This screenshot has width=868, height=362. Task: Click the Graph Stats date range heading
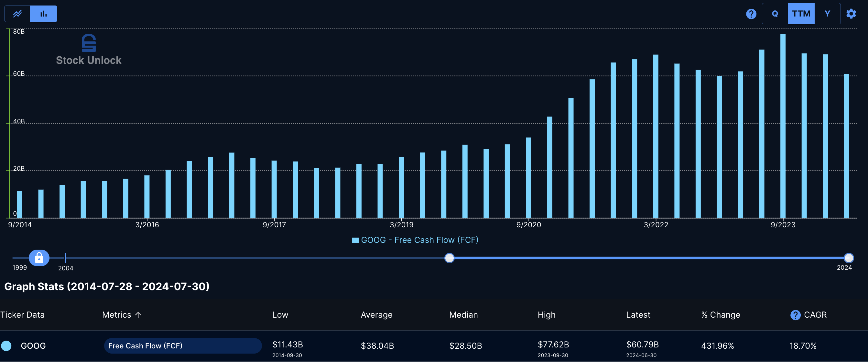pyautogui.click(x=107, y=287)
